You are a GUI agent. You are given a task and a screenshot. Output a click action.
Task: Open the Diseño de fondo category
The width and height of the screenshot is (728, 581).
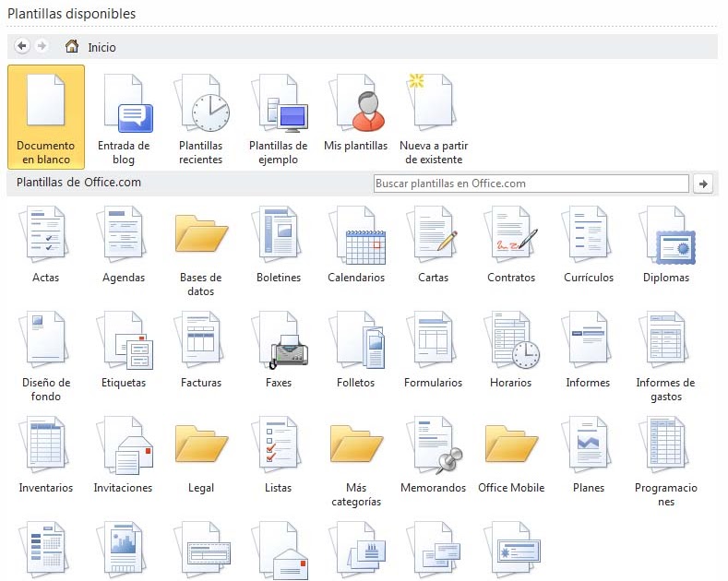pos(46,356)
